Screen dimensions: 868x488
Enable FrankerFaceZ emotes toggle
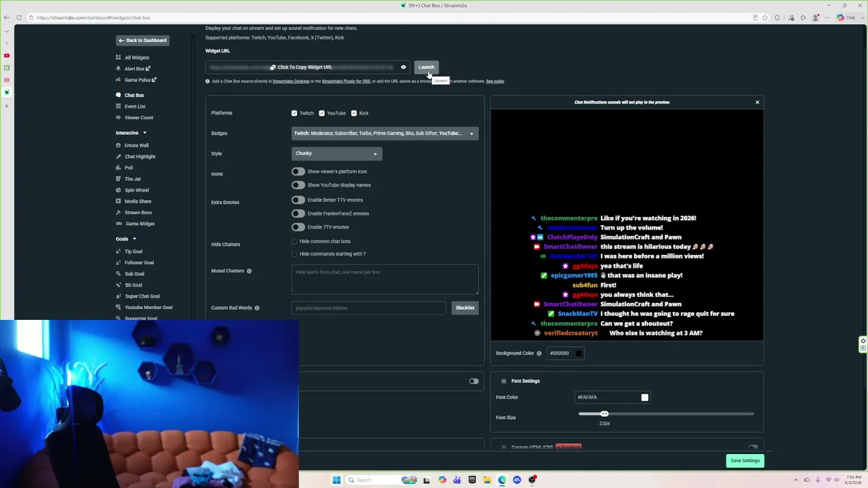[x=298, y=213]
